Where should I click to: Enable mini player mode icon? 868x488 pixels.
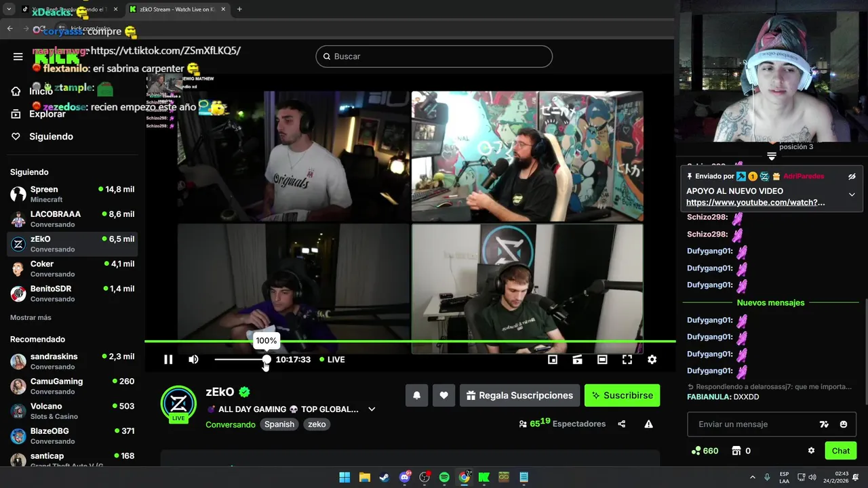pyautogui.click(x=553, y=359)
